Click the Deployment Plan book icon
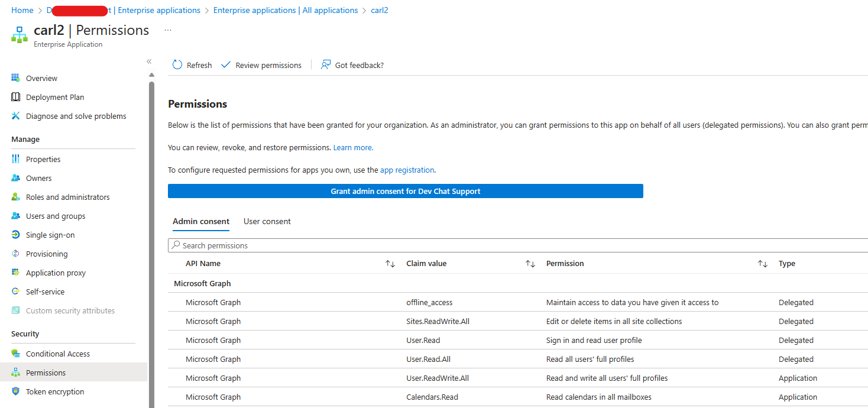The height and width of the screenshot is (408, 868). pos(15,97)
